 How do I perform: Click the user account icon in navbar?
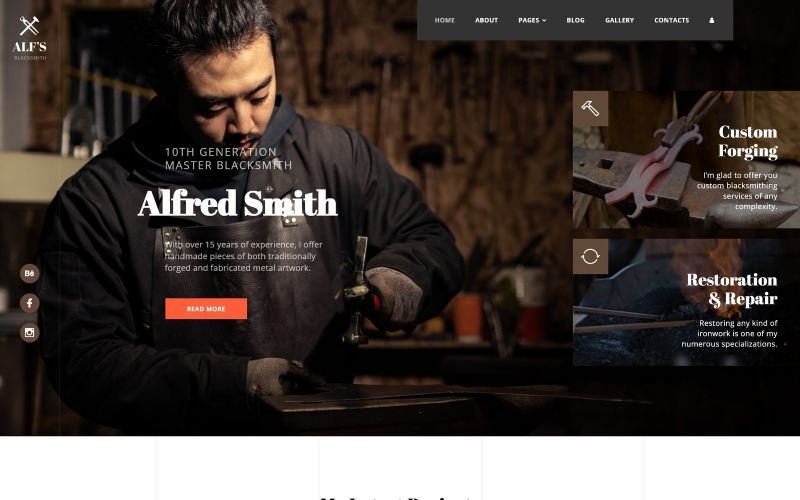(711, 20)
